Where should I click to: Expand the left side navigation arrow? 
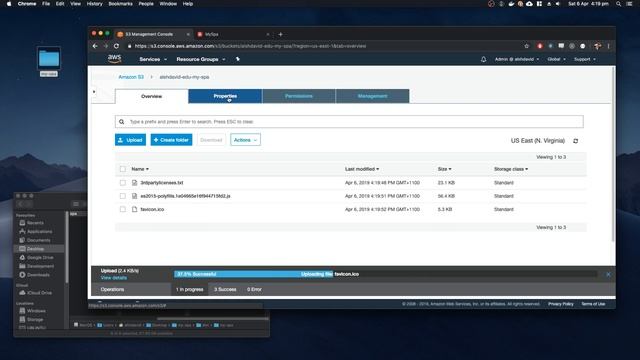point(94,92)
